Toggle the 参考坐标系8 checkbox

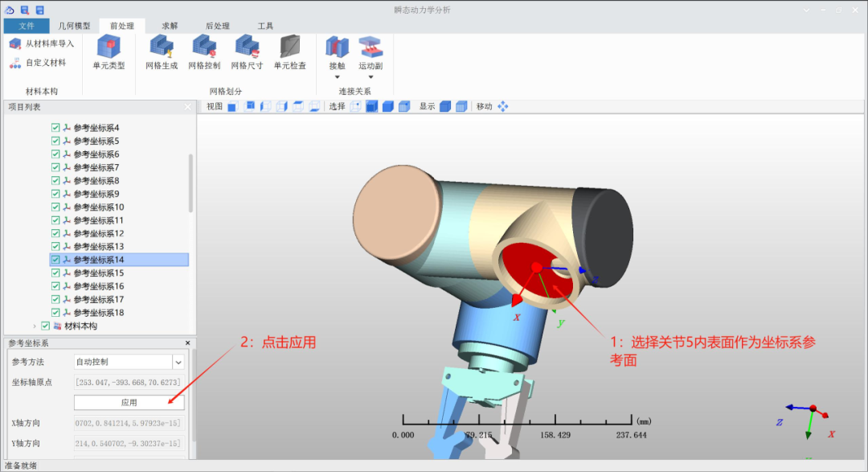(55, 181)
